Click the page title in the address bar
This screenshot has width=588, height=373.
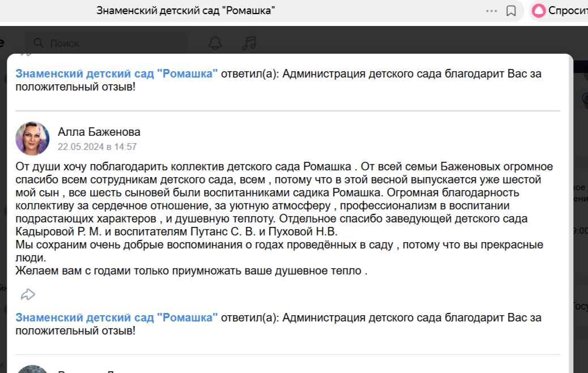click(186, 11)
